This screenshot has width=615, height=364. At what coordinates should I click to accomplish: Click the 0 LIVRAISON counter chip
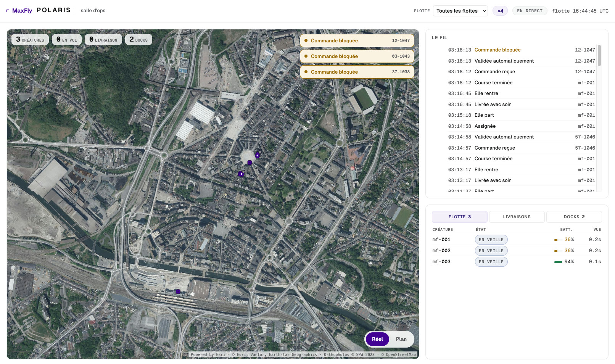[x=103, y=40]
